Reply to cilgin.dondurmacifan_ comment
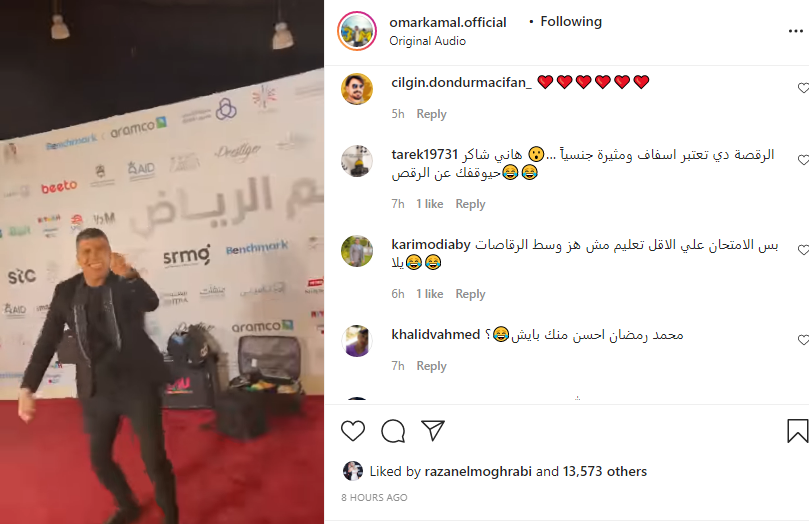Screen dimensions: 809x524 tap(431, 114)
